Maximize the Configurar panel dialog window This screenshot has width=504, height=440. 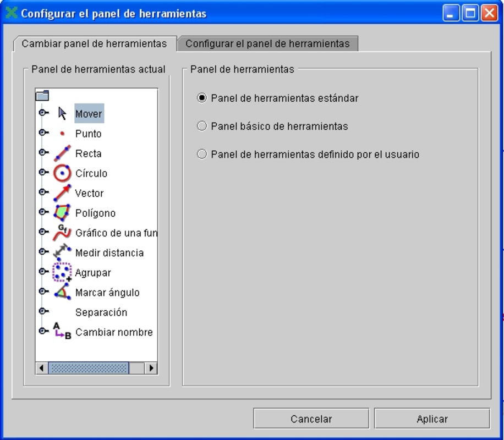[x=470, y=13]
